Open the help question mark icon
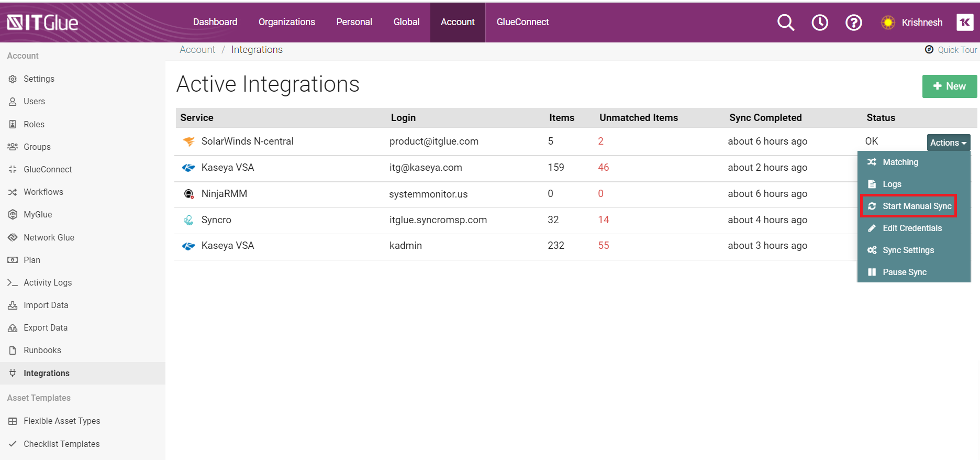Image resolution: width=980 pixels, height=460 pixels. click(x=854, y=23)
